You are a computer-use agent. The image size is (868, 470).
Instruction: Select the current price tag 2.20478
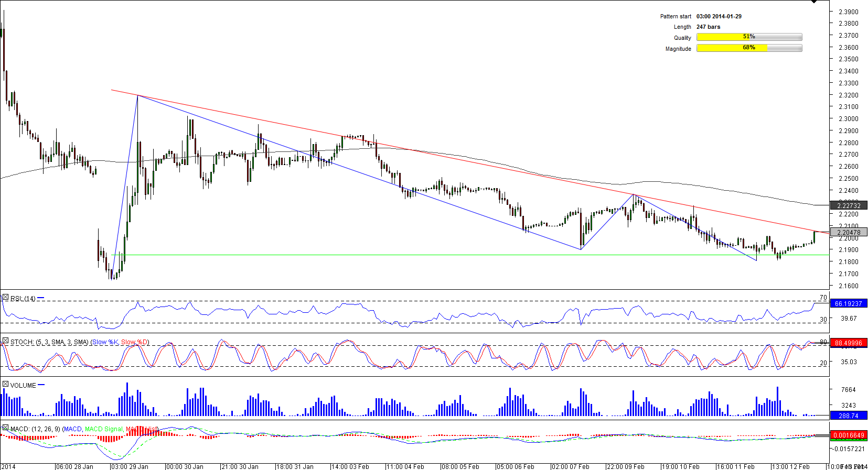pos(848,232)
